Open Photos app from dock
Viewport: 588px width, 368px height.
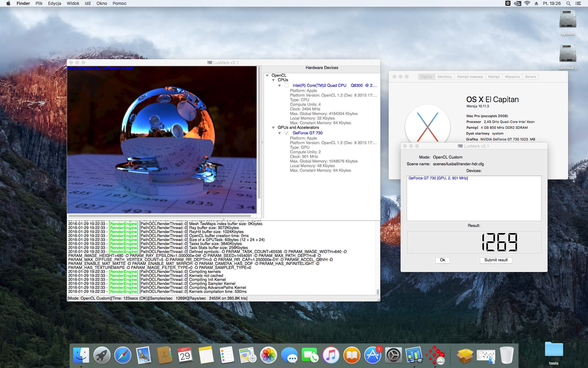268,356
